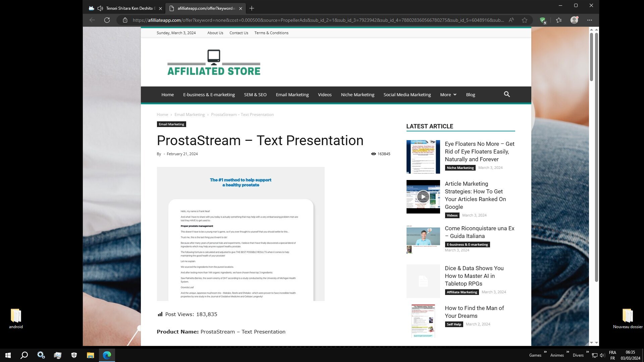The width and height of the screenshot is (644, 362).
Task: Open the Settings and more ellipsis menu
Action: coord(590,20)
